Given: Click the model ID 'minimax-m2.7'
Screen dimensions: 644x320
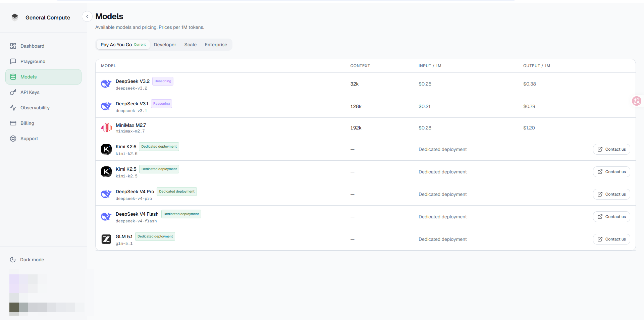Looking at the screenshot, I should (x=130, y=131).
